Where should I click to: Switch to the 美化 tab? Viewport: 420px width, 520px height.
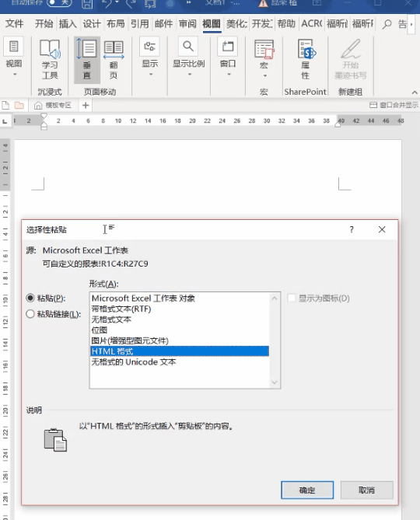point(236,24)
